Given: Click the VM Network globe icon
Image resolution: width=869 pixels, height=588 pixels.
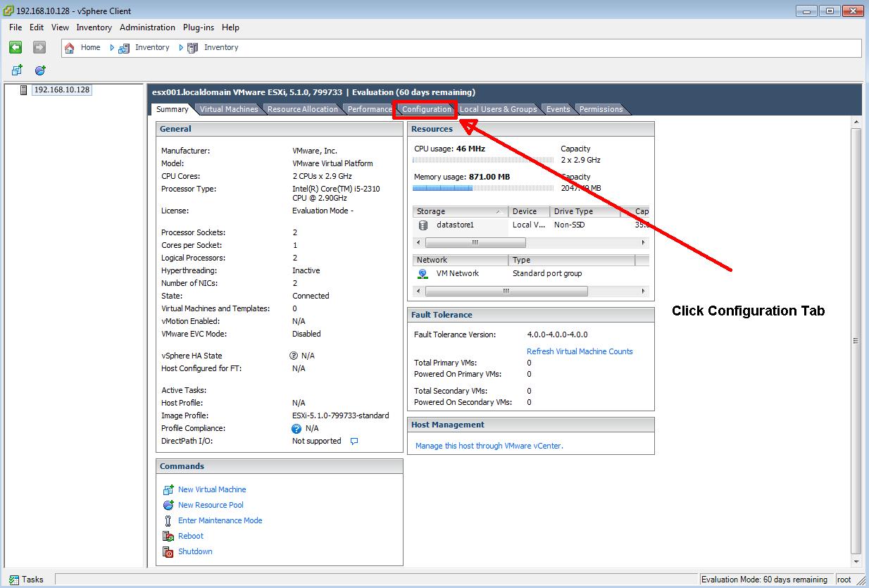Looking at the screenshot, I should pyautogui.click(x=422, y=273).
